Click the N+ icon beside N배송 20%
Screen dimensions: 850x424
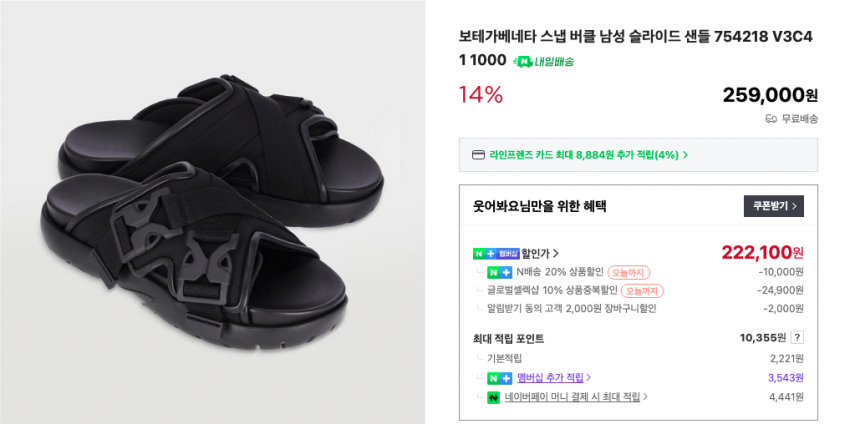499,272
